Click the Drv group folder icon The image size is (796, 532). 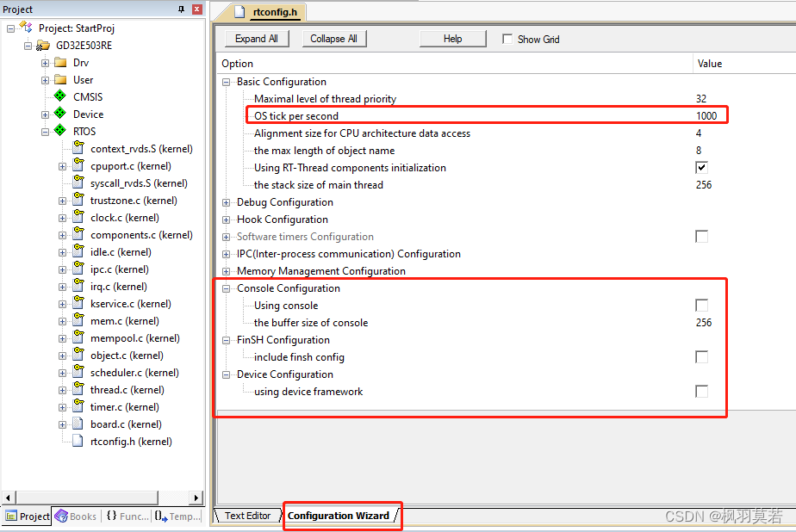click(60, 62)
